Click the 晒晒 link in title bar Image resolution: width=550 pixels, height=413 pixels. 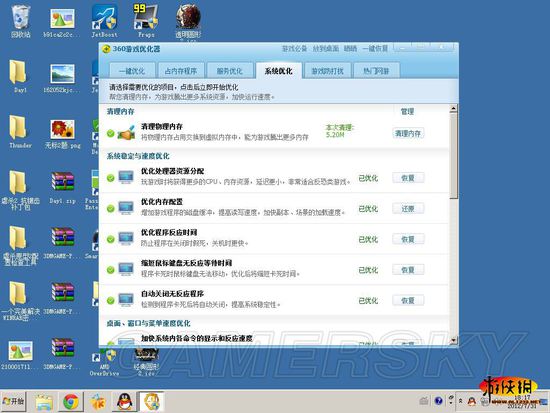click(x=350, y=48)
